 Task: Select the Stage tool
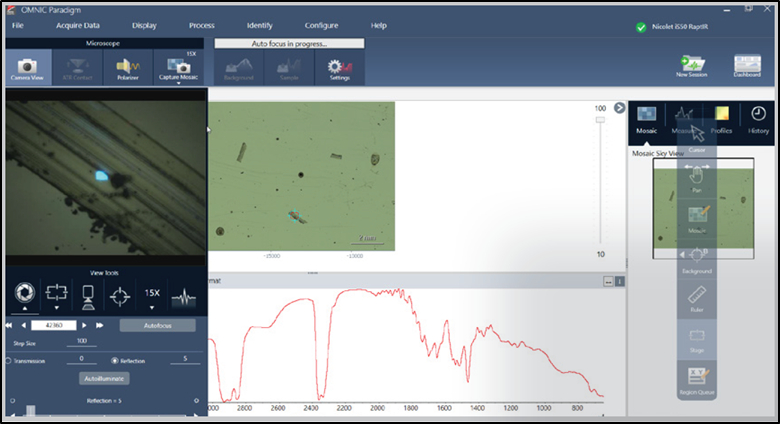[697, 339]
